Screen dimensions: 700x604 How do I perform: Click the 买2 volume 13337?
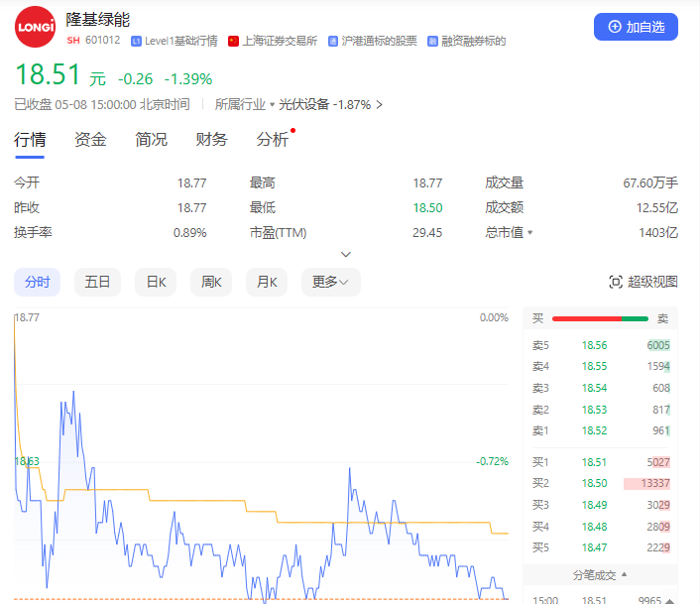[655, 483]
